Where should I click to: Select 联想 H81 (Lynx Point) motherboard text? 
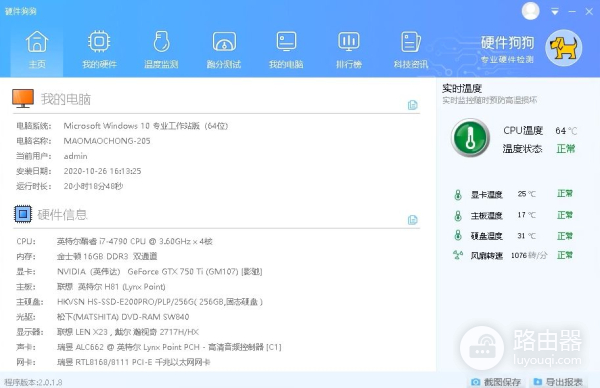[111, 287]
